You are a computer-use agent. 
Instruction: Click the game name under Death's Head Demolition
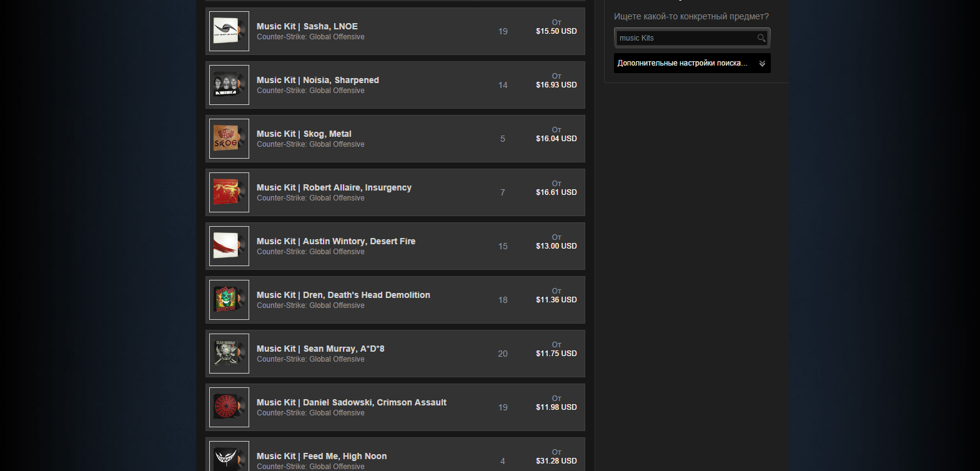(310, 305)
